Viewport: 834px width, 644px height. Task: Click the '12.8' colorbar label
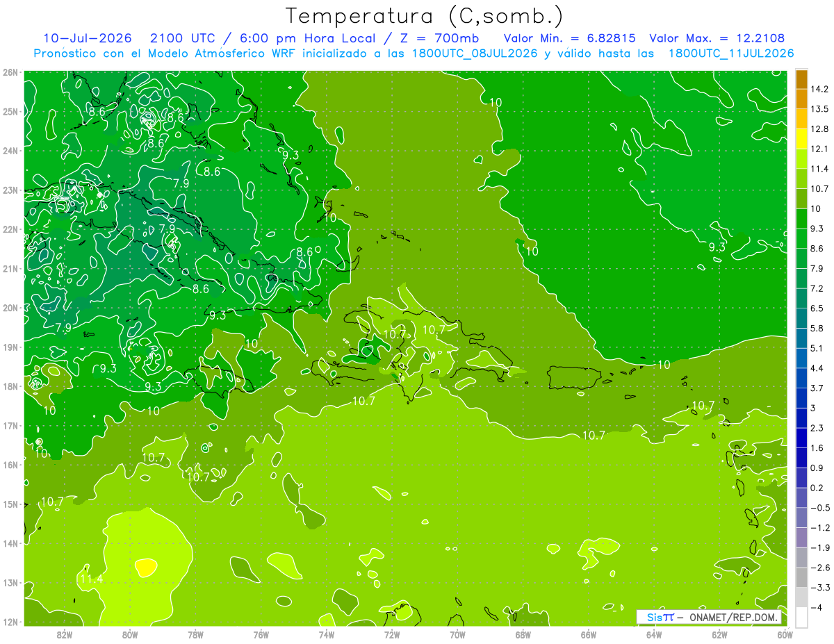(819, 129)
